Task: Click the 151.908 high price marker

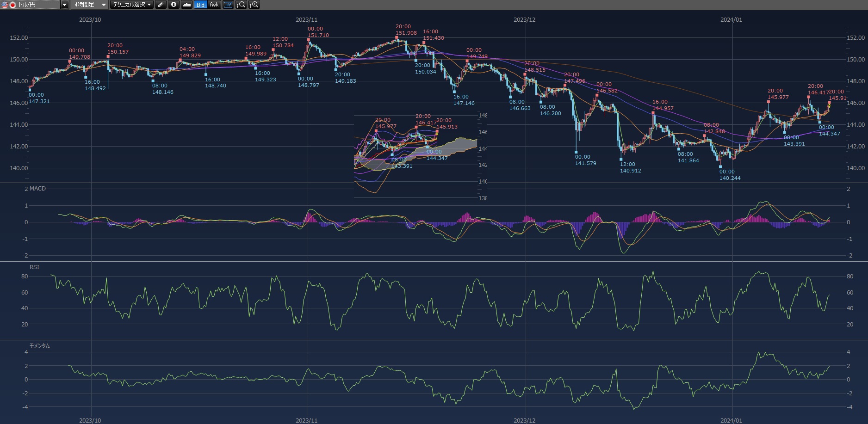Action: coord(406,33)
